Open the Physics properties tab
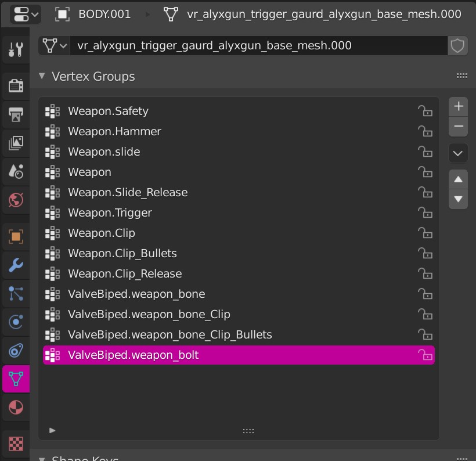This screenshot has width=476, height=461. (x=16, y=322)
